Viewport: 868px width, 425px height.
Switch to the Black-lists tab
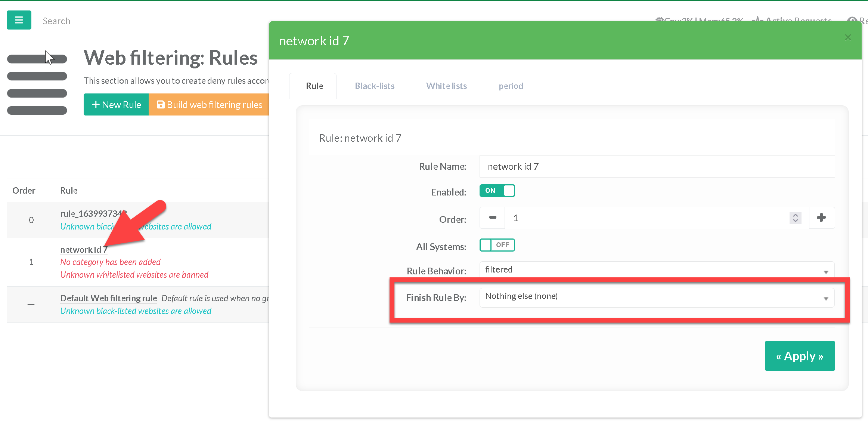(x=375, y=86)
